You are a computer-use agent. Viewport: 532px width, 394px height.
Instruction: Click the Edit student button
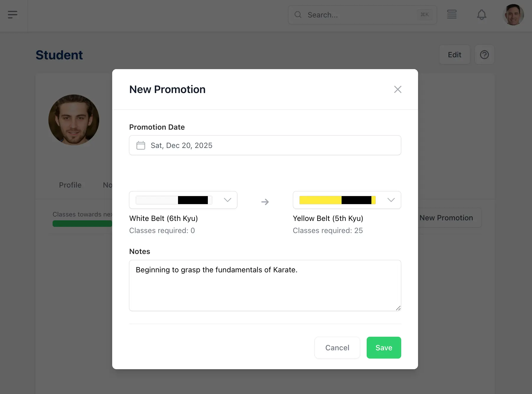454,55
